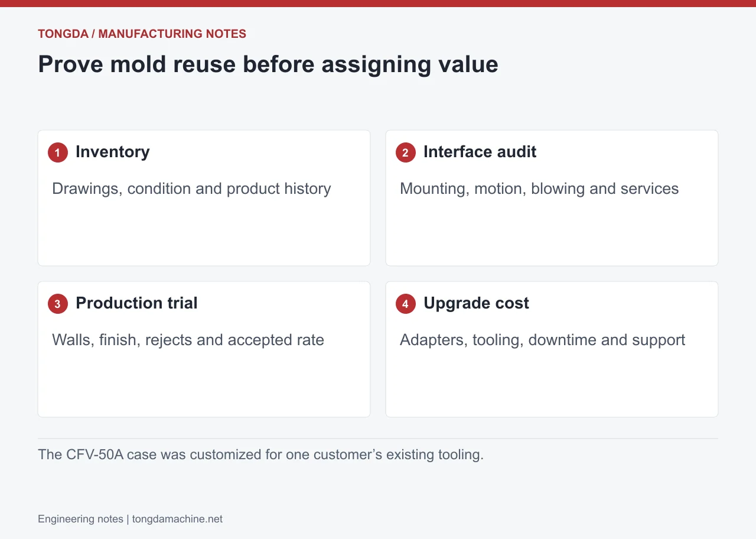The height and width of the screenshot is (539, 756).
Task: Click empty area of Upgrade cost card
Action: pyautogui.click(x=552, y=384)
